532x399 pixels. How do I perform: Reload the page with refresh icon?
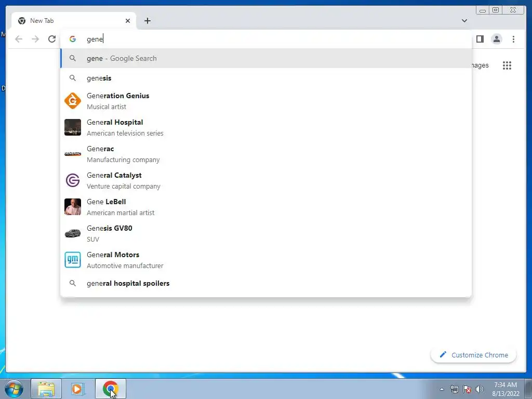pos(52,39)
